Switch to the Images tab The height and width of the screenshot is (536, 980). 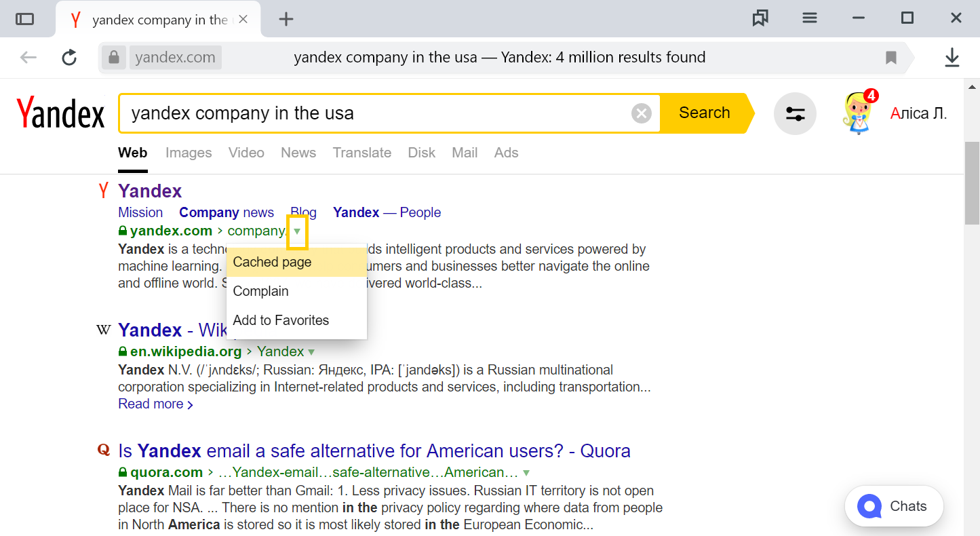click(189, 153)
